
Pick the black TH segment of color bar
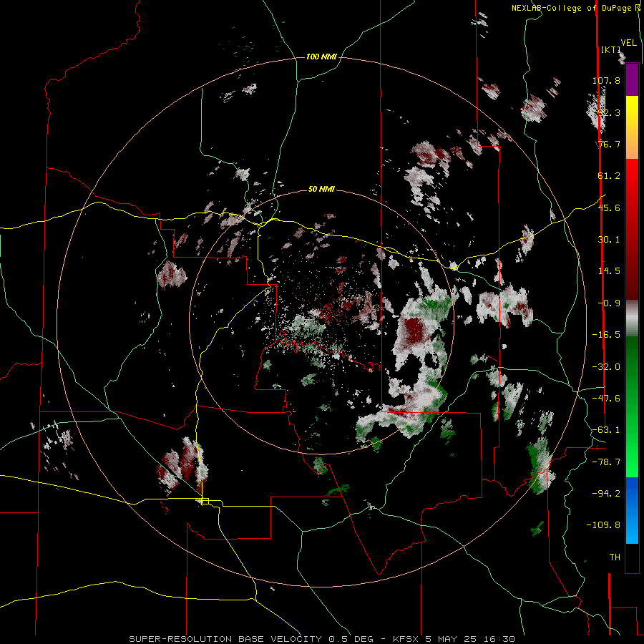click(x=632, y=557)
